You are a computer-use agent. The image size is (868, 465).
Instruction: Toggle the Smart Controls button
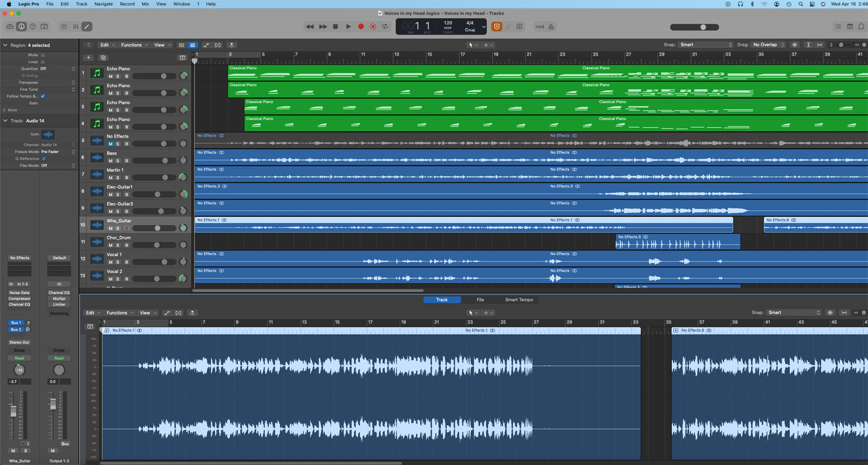64,27
